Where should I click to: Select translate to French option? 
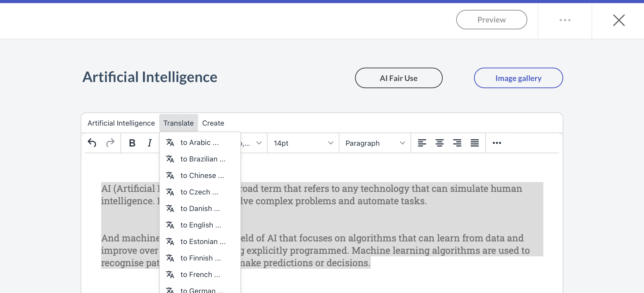click(200, 274)
